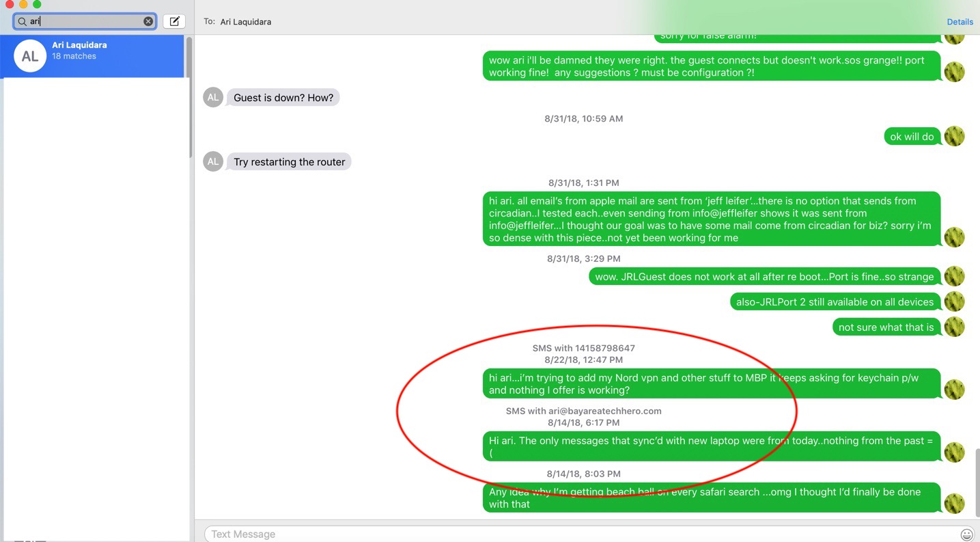Select the "Try restarting the router" message bubble
The image size is (980, 542).
point(289,162)
